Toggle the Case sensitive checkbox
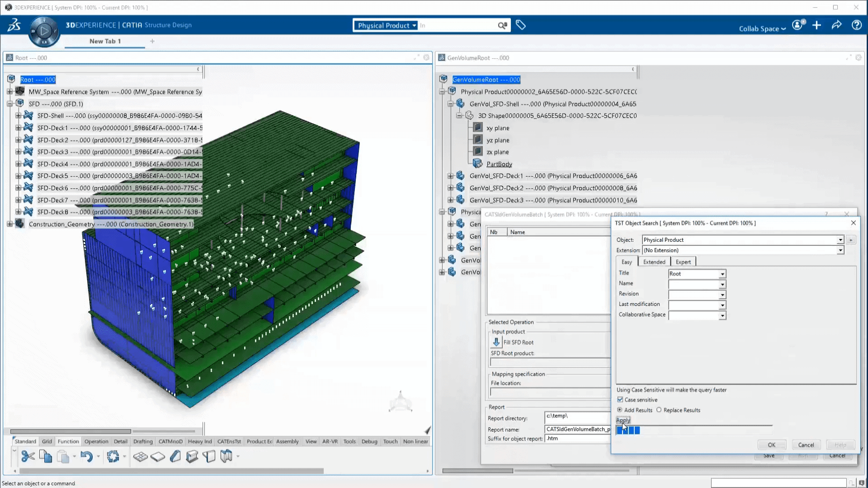The image size is (868, 488). 620,399
